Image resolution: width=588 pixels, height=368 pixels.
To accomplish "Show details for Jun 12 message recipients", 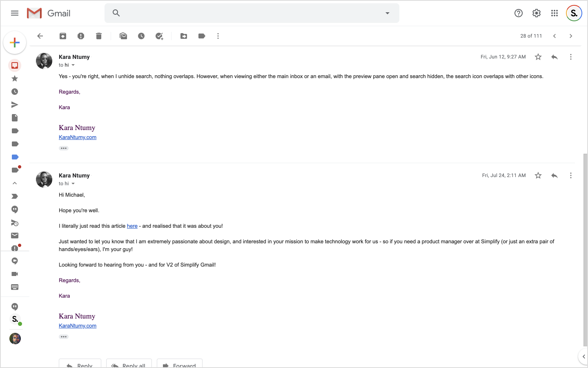I will (73, 65).
